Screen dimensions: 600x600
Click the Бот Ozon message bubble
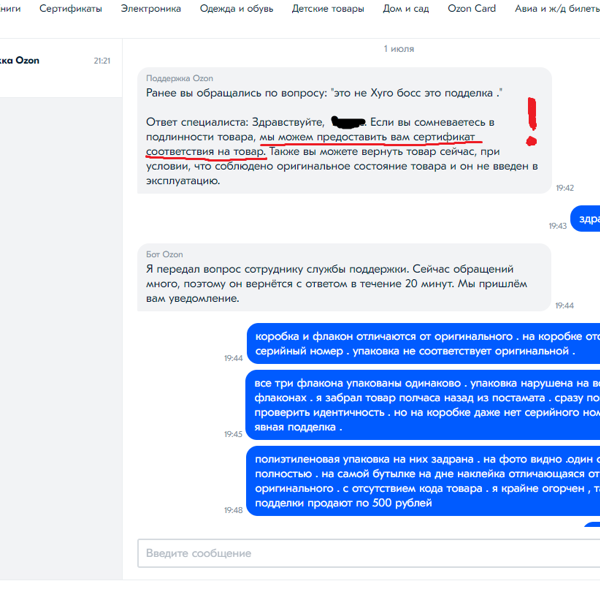click(344, 277)
